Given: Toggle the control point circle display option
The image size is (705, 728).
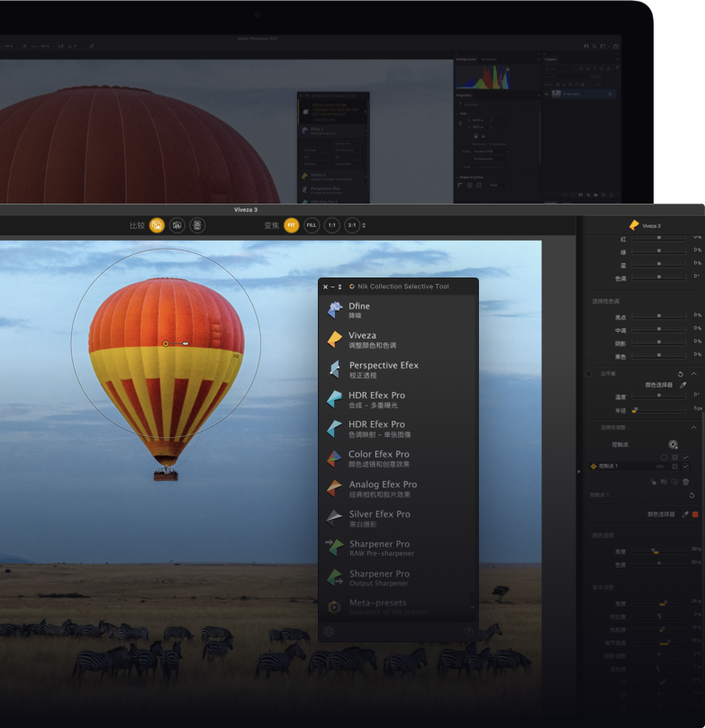Looking at the screenshot, I should tap(664, 458).
